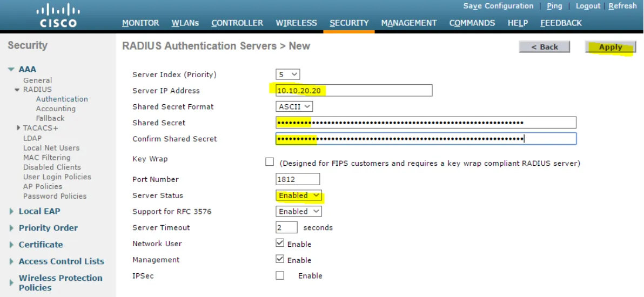Image resolution: width=644 pixels, height=297 pixels.
Task: Click the Server IP Address field
Action: pyautogui.click(x=354, y=90)
